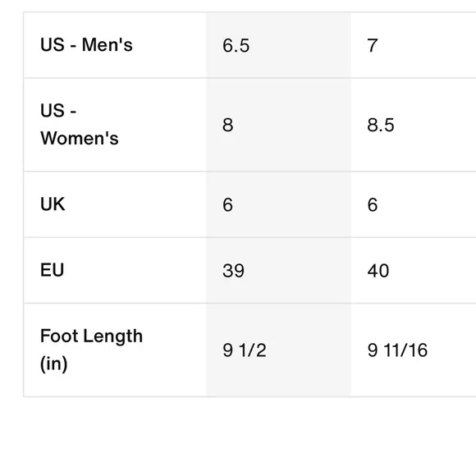Select the 9 1/2 foot length cell
This screenshot has height=476, width=476.
[279, 350]
